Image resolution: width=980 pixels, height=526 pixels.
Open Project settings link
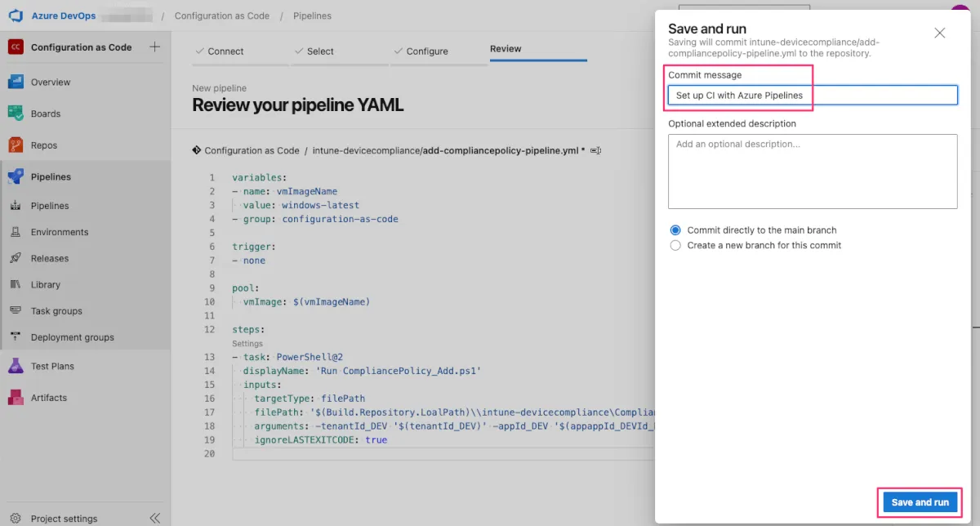(x=64, y=519)
